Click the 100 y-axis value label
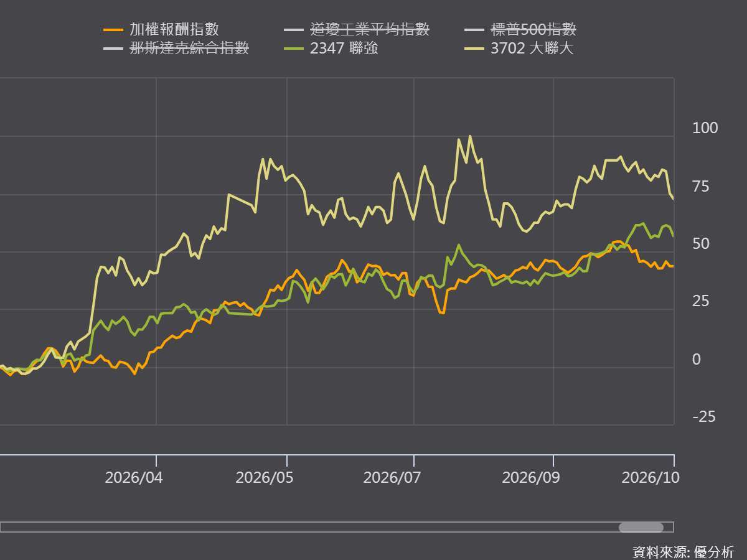Image resolution: width=747 pixels, height=560 pixels. click(x=705, y=128)
